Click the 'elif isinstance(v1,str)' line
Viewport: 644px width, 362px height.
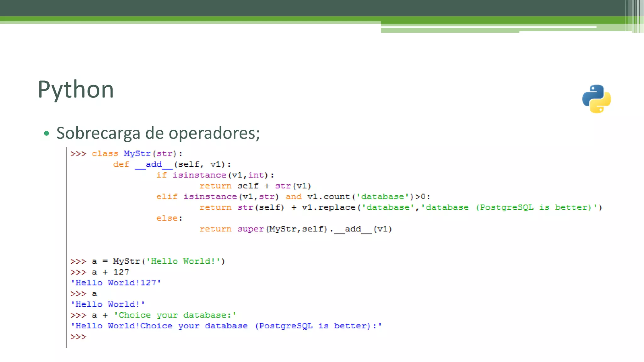click(293, 197)
